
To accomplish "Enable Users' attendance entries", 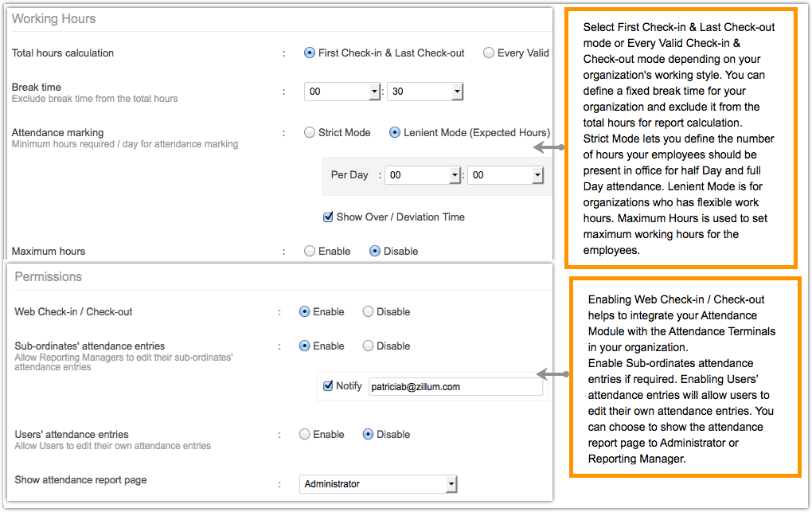I will (304, 435).
